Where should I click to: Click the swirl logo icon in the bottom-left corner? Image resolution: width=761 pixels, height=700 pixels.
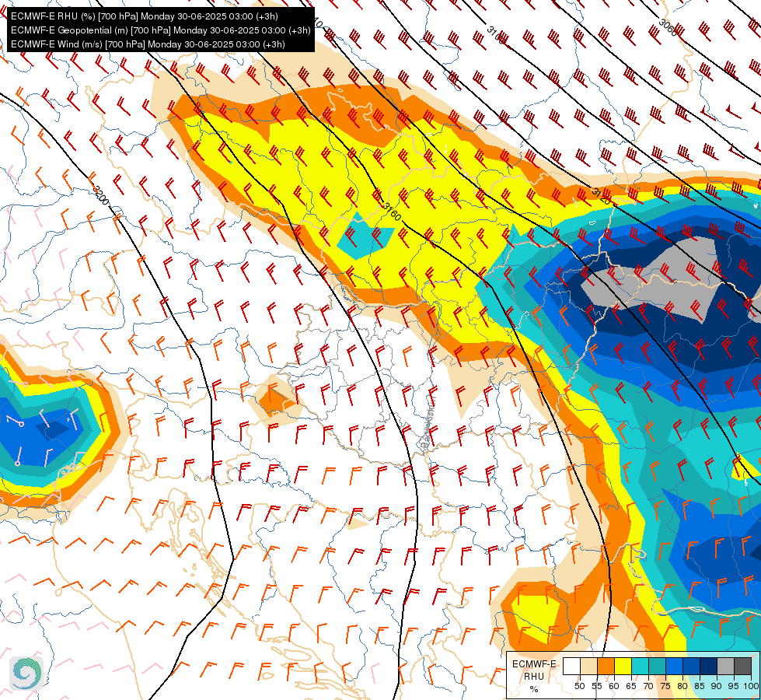[26, 674]
